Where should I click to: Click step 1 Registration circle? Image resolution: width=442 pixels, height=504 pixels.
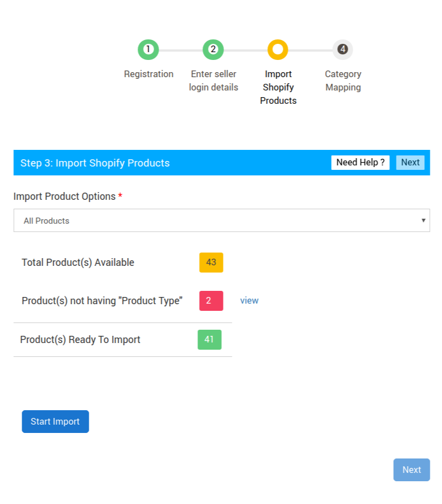pos(148,49)
